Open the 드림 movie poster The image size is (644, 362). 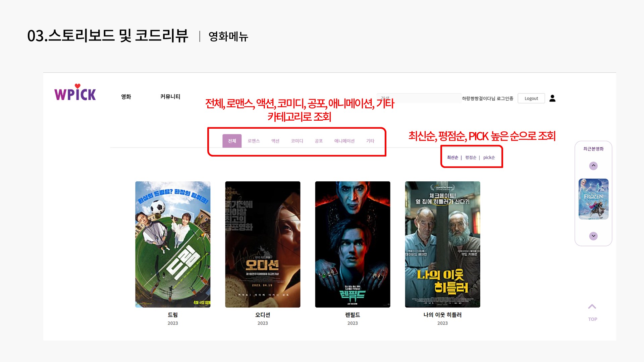tap(173, 244)
